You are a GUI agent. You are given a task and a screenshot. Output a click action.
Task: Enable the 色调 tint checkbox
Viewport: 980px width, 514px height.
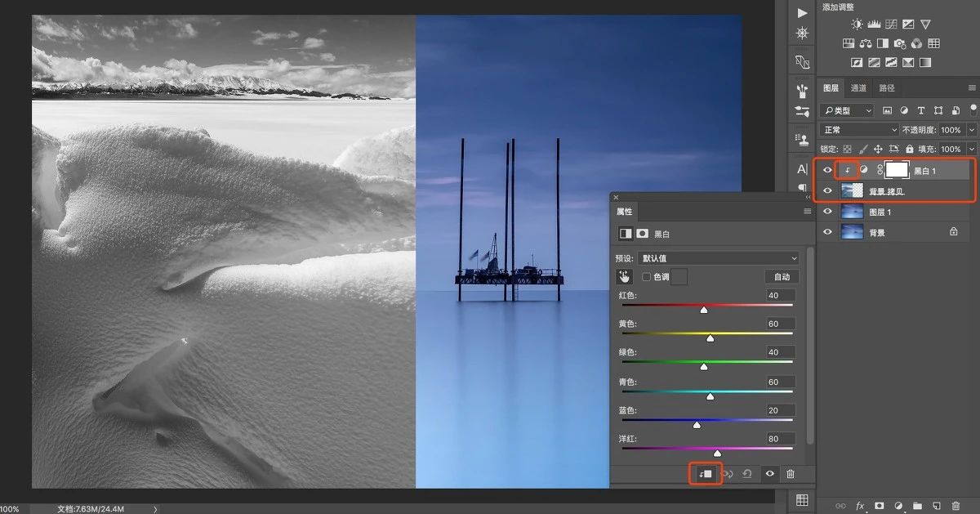(647, 277)
